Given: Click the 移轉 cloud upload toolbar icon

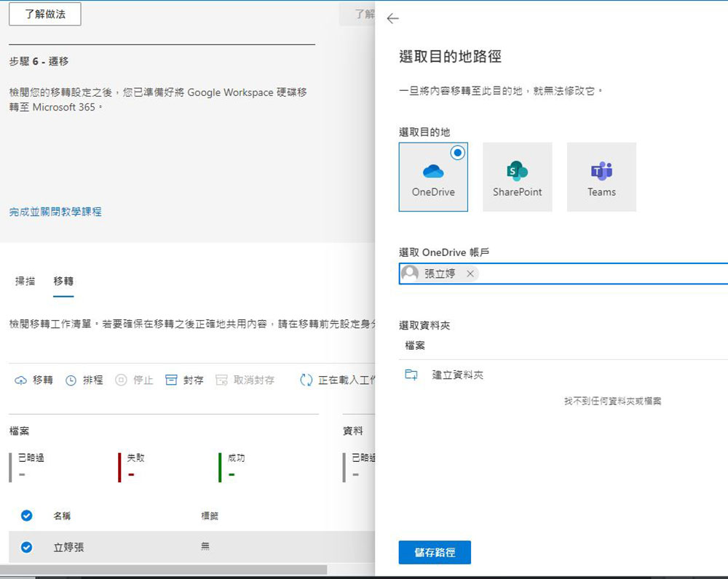Looking at the screenshot, I should [20, 380].
